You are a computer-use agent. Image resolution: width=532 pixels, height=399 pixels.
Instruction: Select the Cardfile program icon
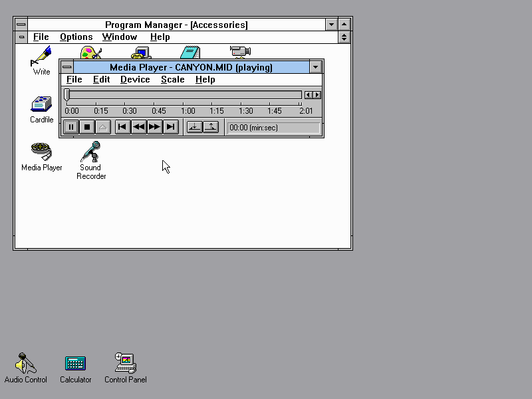tap(41, 104)
